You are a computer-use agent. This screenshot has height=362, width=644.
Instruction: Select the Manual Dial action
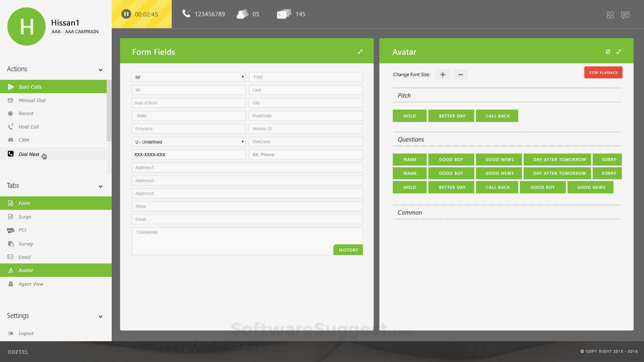(x=32, y=100)
